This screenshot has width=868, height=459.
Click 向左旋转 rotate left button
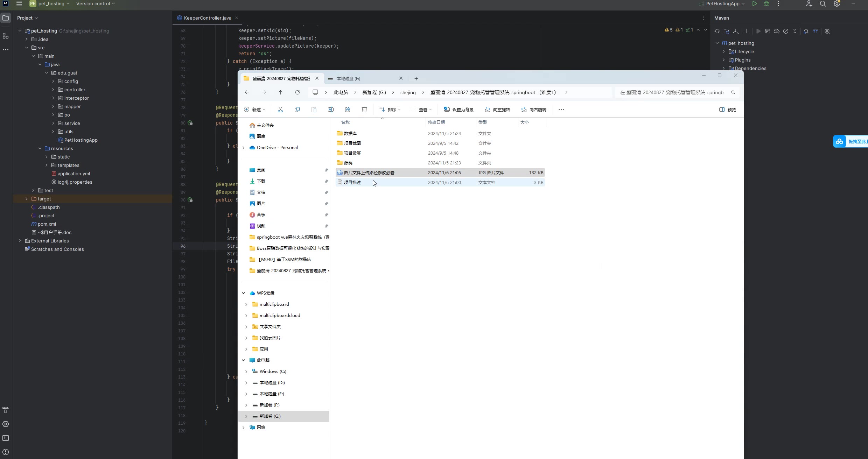(x=497, y=110)
